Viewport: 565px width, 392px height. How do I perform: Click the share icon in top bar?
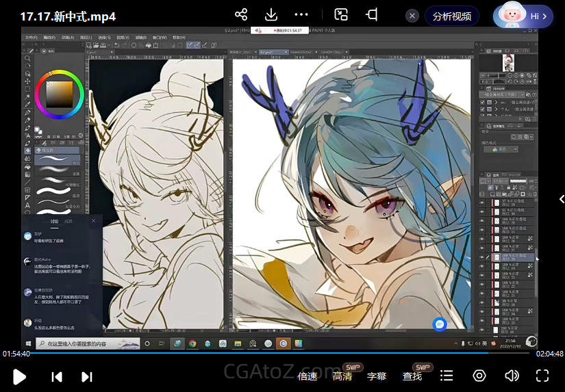pos(241,15)
